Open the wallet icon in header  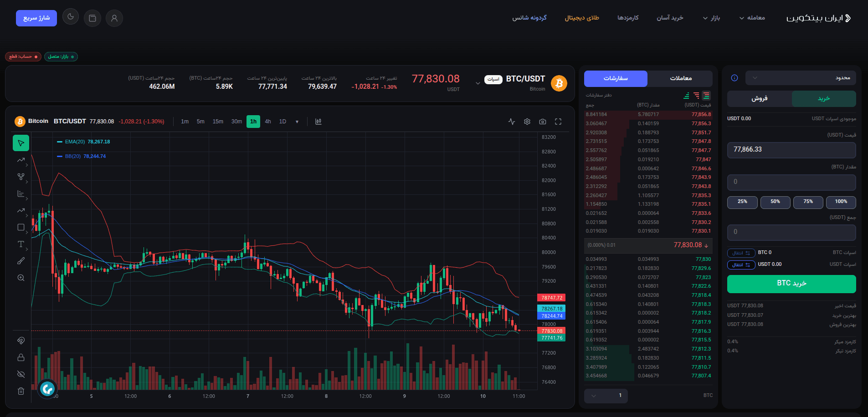click(92, 18)
